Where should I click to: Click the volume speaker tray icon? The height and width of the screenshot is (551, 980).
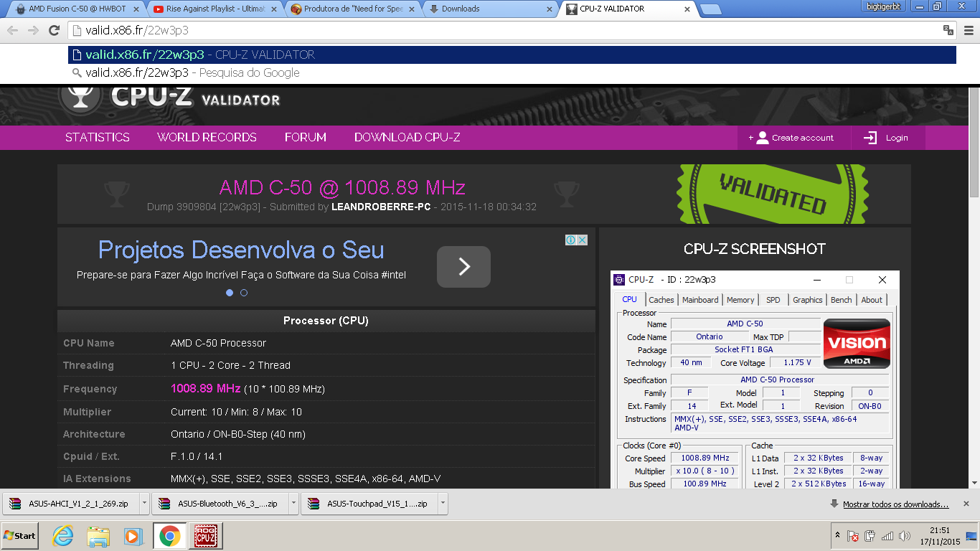(x=904, y=536)
